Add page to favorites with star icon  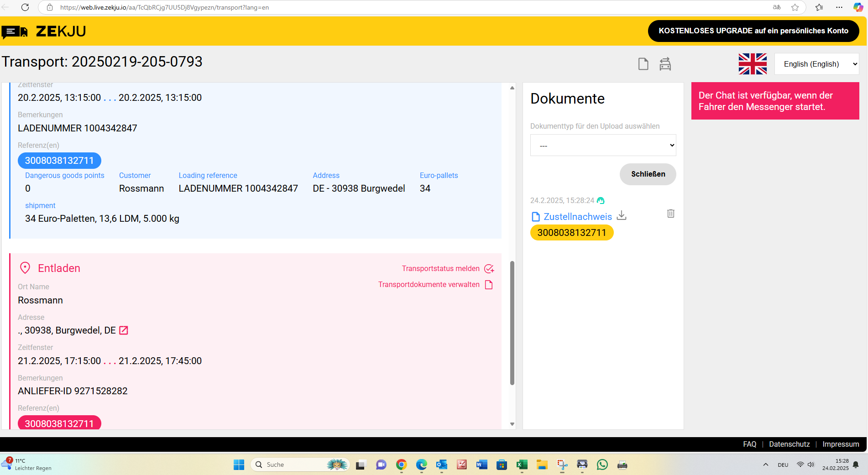point(795,7)
